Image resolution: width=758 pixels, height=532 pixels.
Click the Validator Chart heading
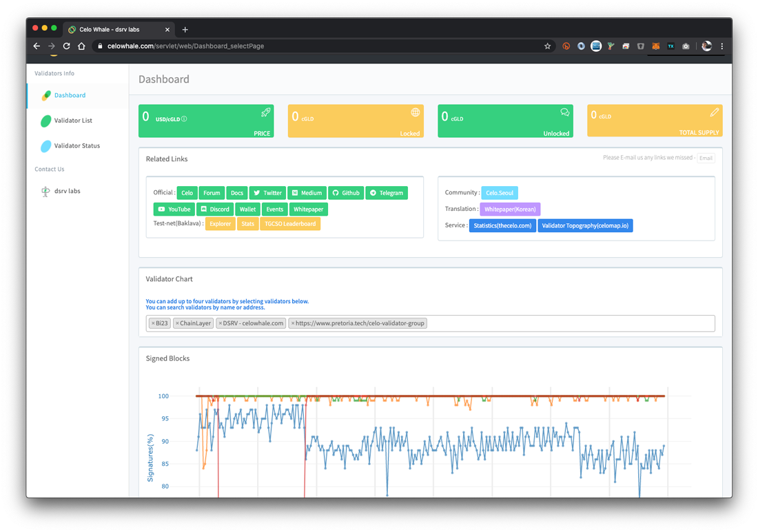click(x=170, y=279)
